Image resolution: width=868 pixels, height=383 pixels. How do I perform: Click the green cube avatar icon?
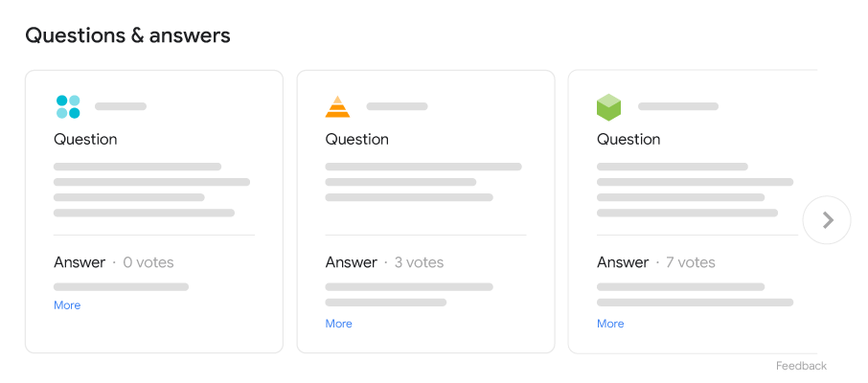pos(608,107)
